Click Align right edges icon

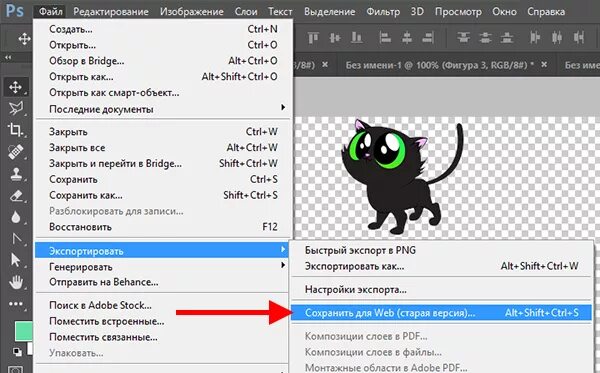point(428,37)
